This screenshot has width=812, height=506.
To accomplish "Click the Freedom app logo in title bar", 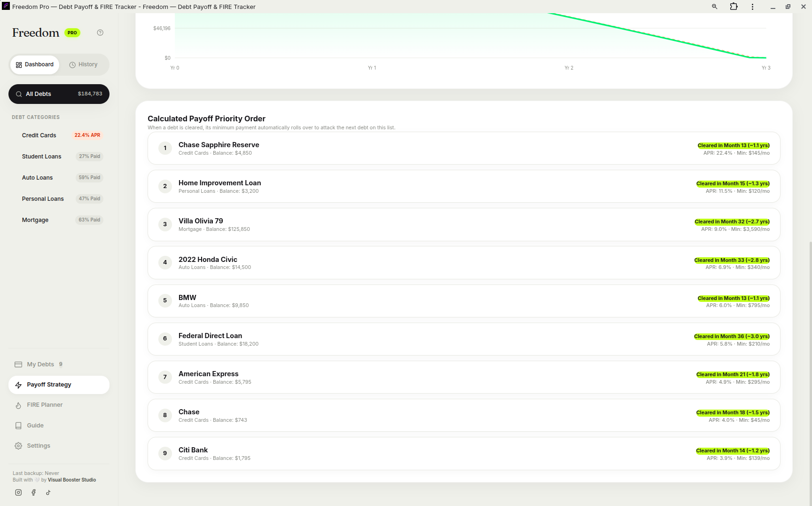I will [6, 6].
